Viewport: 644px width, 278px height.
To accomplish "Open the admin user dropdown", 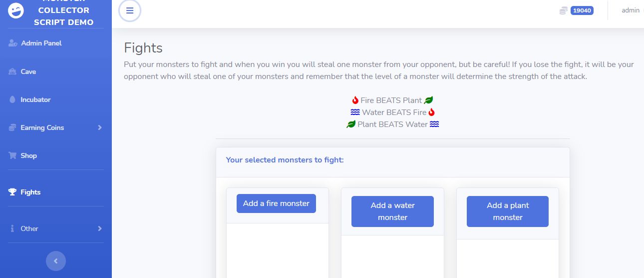I will point(631,10).
